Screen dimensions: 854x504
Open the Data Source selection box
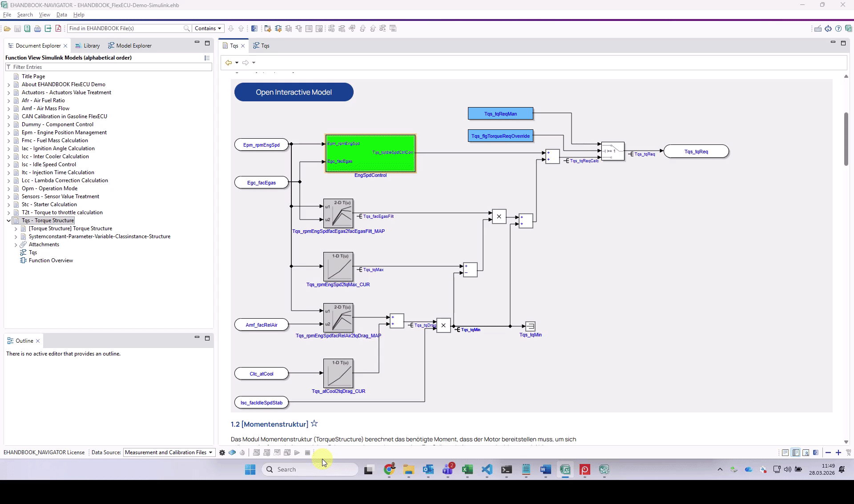(169, 452)
